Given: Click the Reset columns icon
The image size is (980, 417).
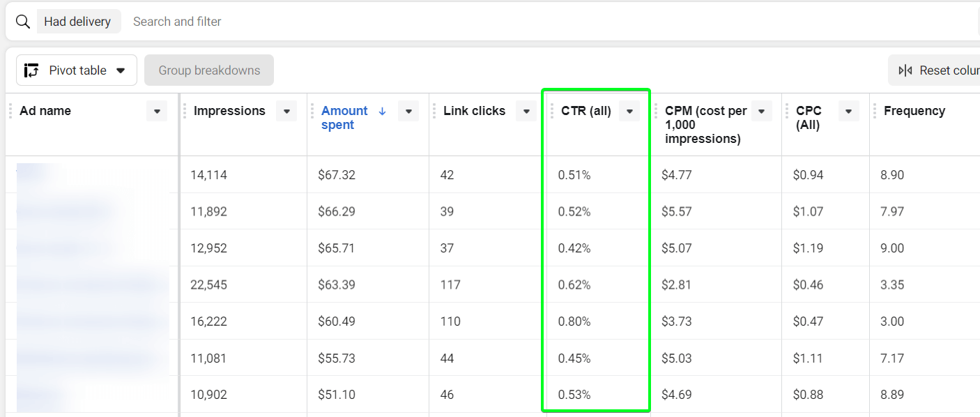Looking at the screenshot, I should tap(905, 70).
